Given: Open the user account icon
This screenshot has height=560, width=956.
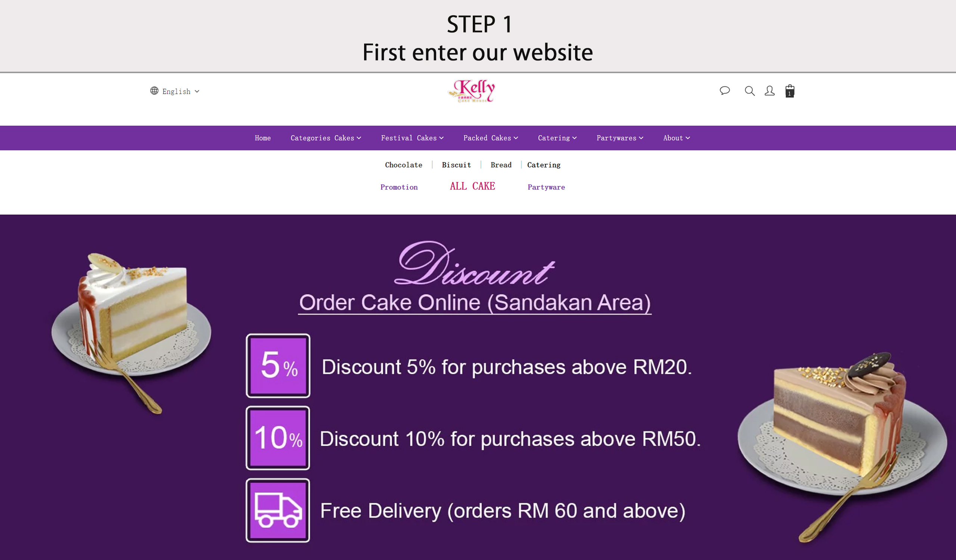Looking at the screenshot, I should click(769, 91).
